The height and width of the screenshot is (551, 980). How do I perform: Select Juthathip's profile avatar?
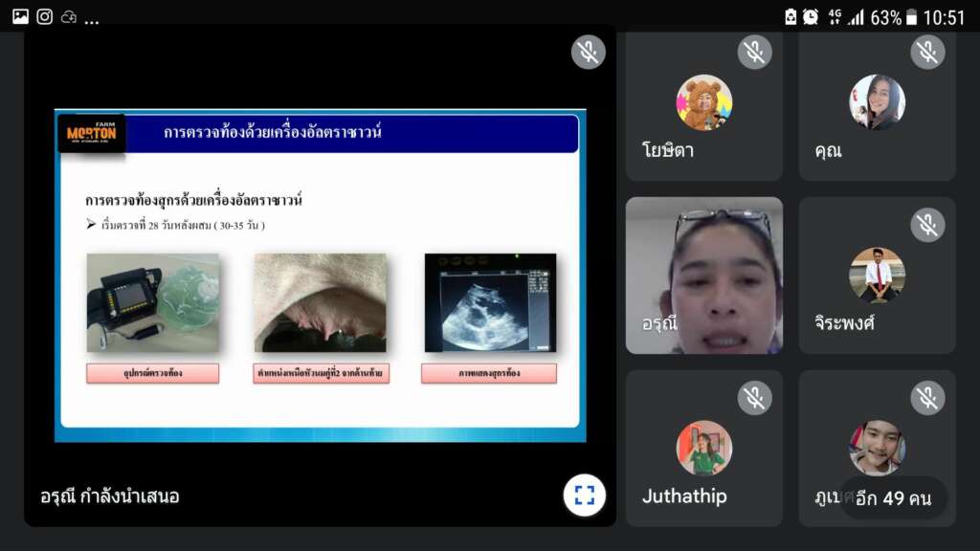coord(703,448)
